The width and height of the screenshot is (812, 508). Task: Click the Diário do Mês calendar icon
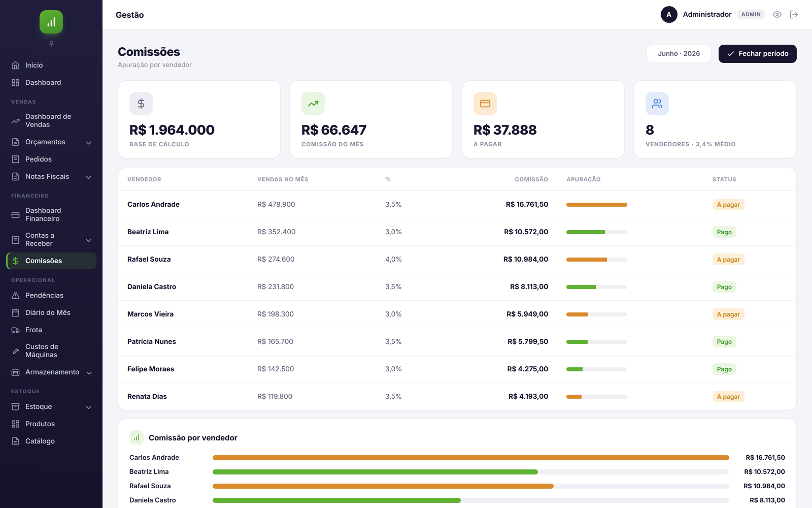(16, 312)
